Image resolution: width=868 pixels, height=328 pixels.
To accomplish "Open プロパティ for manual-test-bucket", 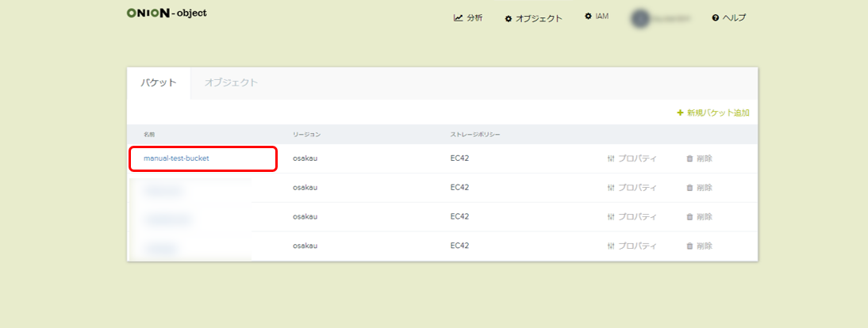I will pos(632,158).
